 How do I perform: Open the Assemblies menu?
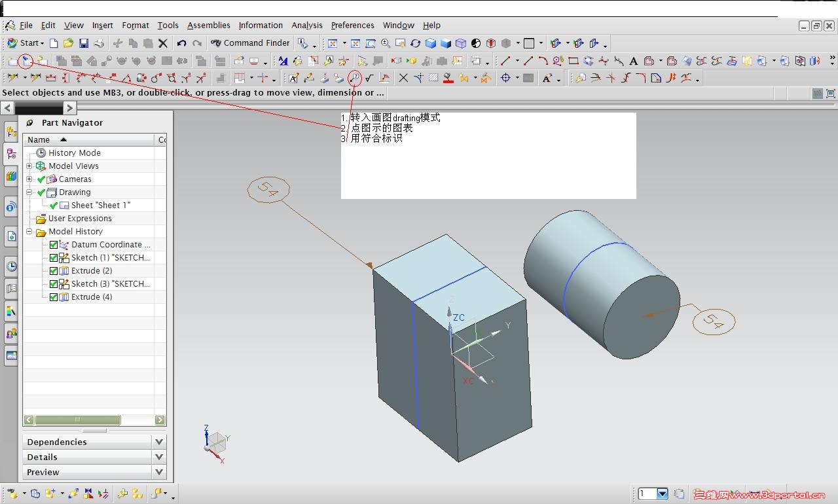tap(209, 26)
